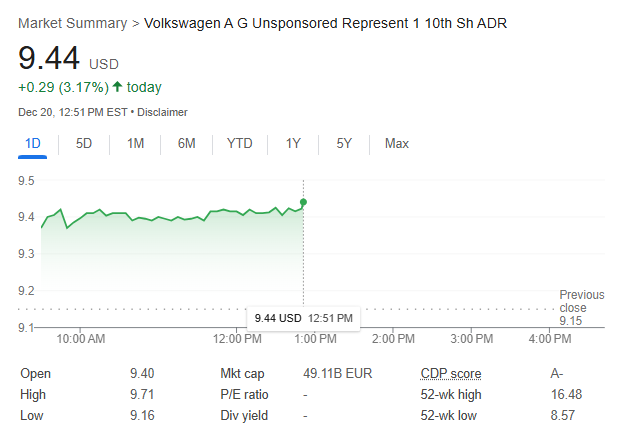Open the Disclaimer link
Screen dimensions: 622x433
pos(163,112)
